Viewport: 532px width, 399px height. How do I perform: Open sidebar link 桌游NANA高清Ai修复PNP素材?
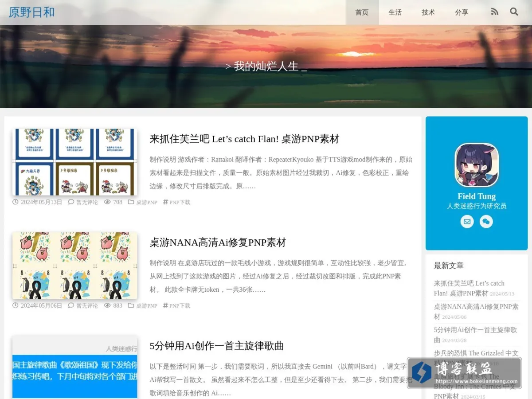(x=476, y=311)
